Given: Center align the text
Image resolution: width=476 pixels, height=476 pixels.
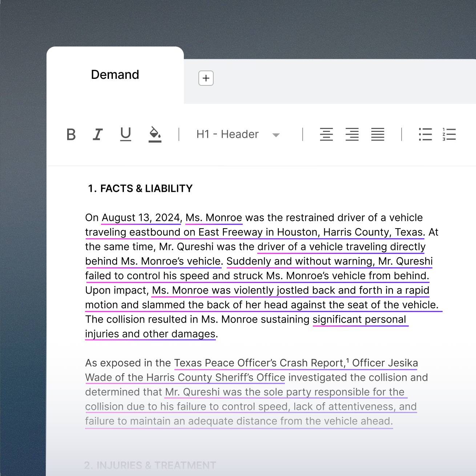Looking at the screenshot, I should [x=326, y=134].
